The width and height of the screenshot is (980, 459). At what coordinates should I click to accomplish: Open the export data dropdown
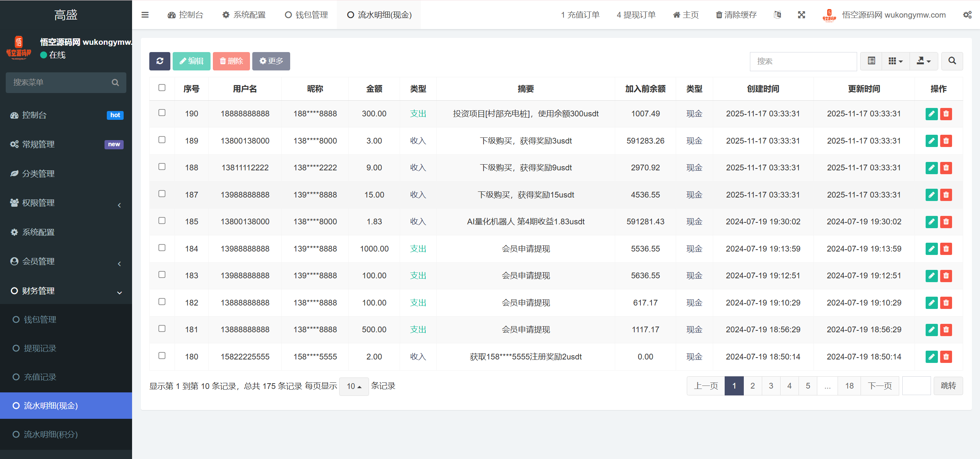923,61
